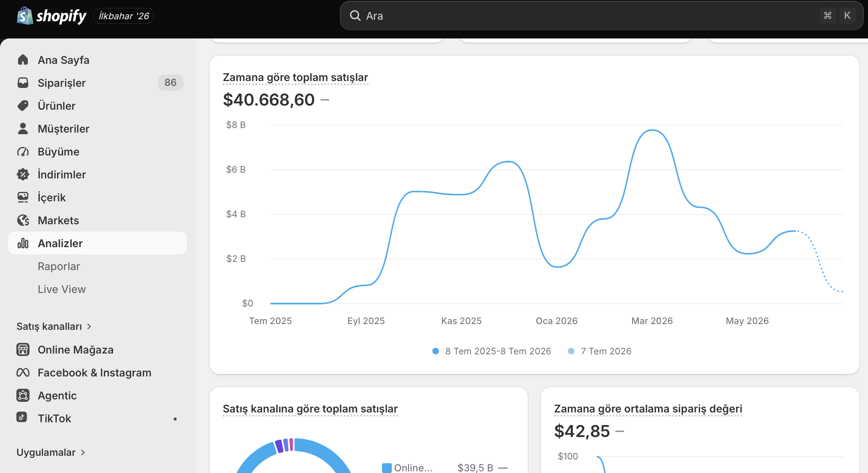Click the Satış kanalına göre toplam satışlar title
The height and width of the screenshot is (473, 868).
point(310,409)
